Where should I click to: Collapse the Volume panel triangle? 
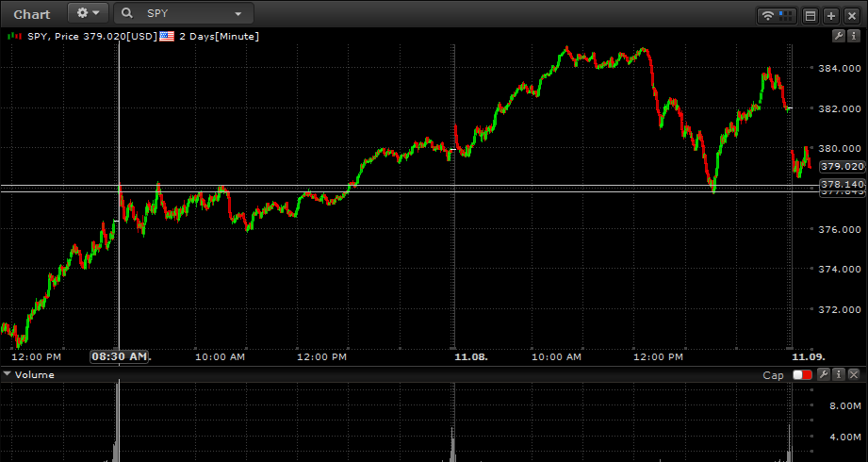pos(8,374)
